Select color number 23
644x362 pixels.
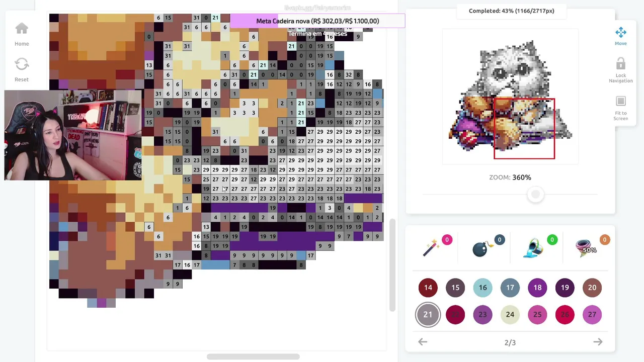(x=482, y=315)
